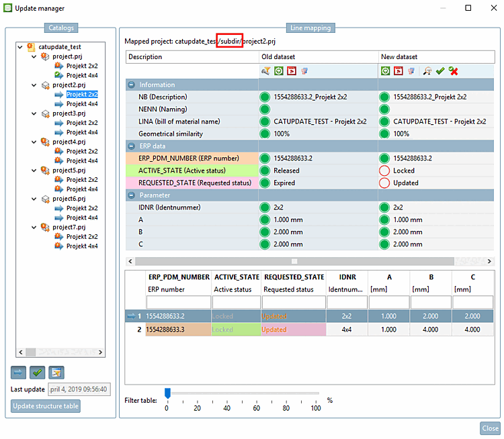Collapse the project4.prj tree node
504x439 pixels.
click(x=34, y=142)
